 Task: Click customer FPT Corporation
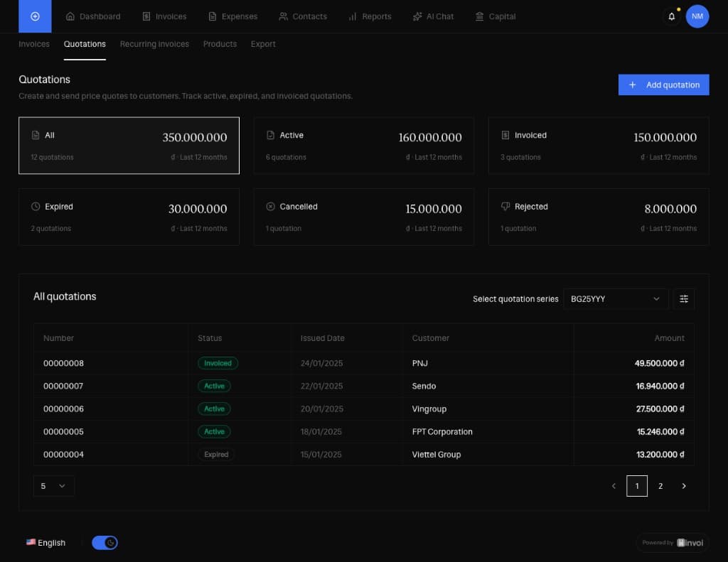(x=442, y=431)
